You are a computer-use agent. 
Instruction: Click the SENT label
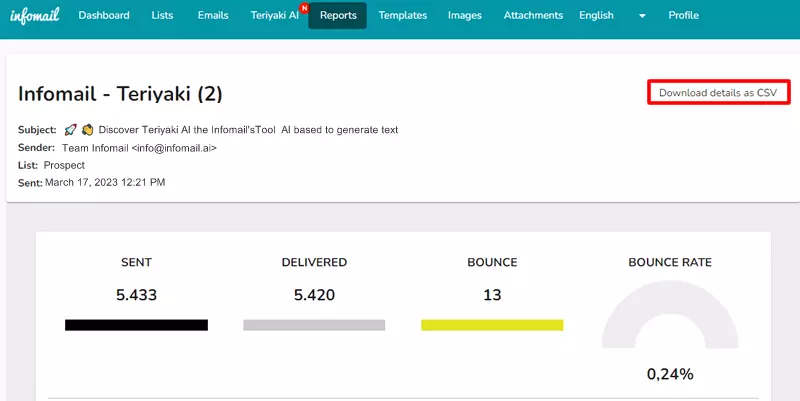coord(136,262)
